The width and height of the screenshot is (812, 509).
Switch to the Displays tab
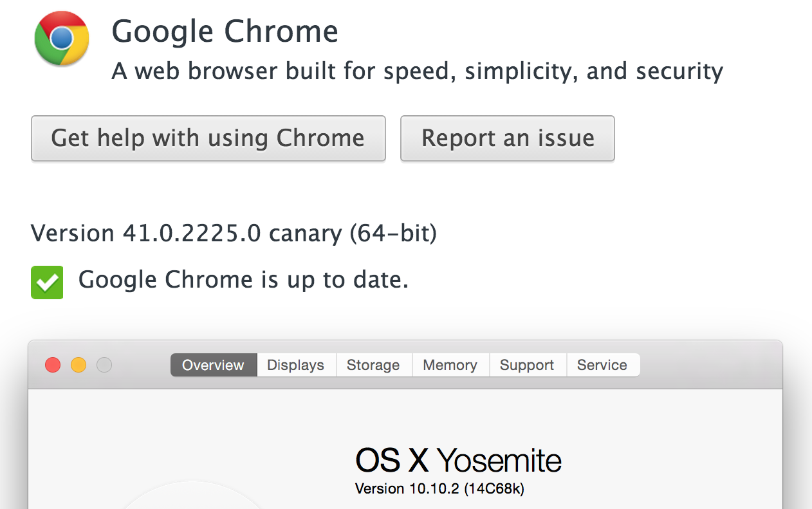pyautogui.click(x=296, y=365)
